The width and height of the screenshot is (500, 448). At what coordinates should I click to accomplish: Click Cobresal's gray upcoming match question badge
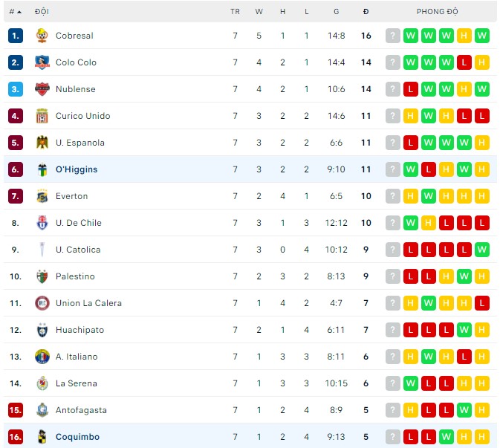(x=393, y=36)
